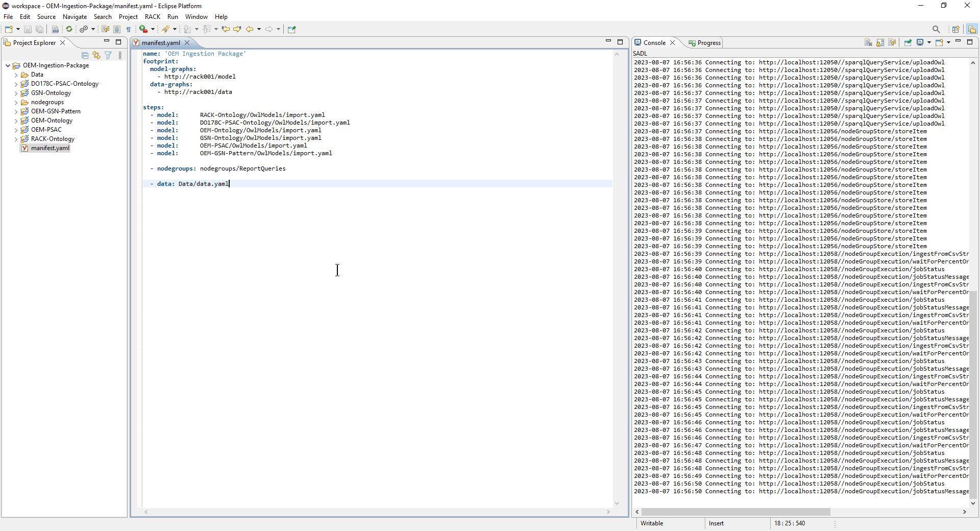This screenshot has height=531, width=980.
Task: Go to Previous Annotation icon
Action: 207,29
